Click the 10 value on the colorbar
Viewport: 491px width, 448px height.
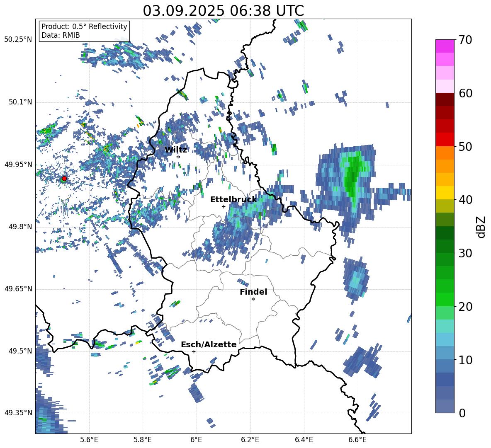(465, 360)
